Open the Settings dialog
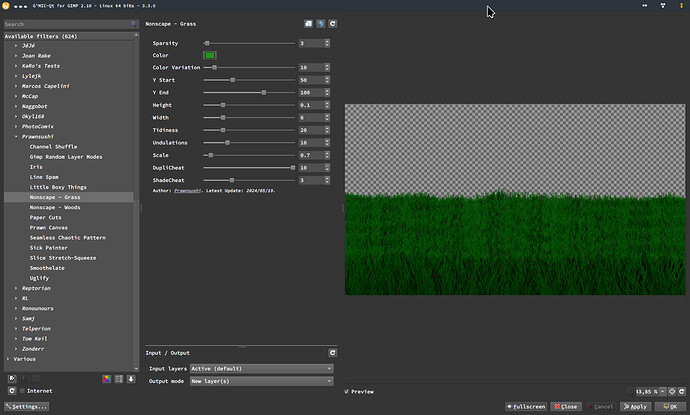This screenshot has height=415, width=690. click(25, 407)
